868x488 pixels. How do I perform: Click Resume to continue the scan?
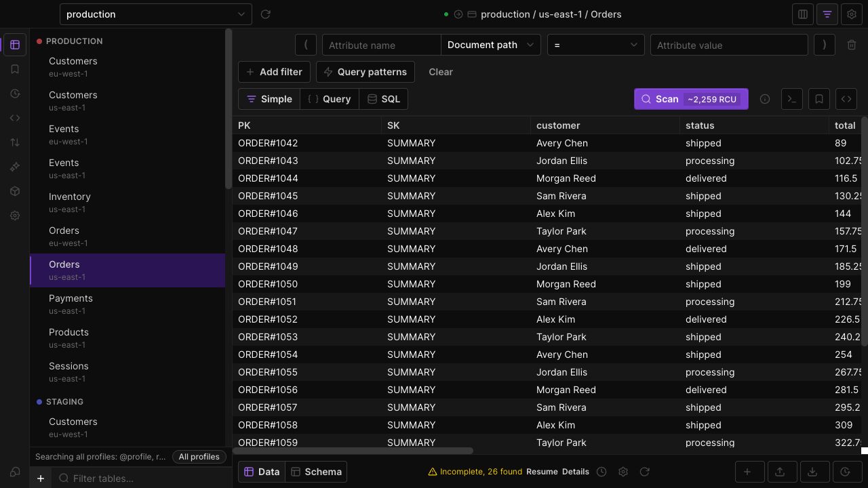(x=542, y=472)
